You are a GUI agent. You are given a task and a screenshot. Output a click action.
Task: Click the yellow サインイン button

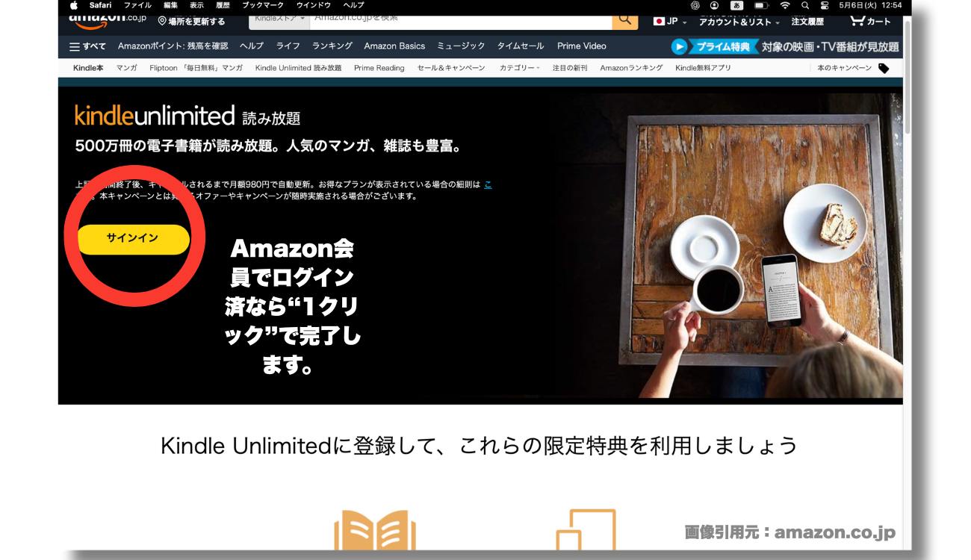tap(134, 239)
